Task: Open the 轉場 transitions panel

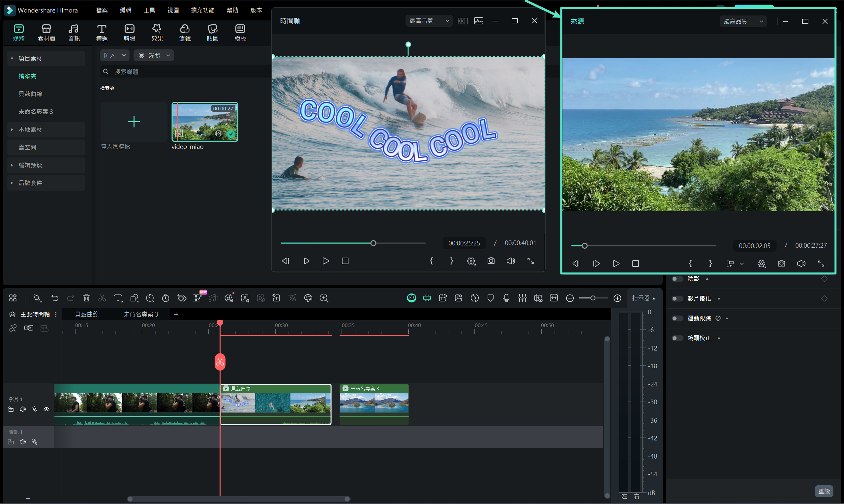Action: (x=129, y=33)
